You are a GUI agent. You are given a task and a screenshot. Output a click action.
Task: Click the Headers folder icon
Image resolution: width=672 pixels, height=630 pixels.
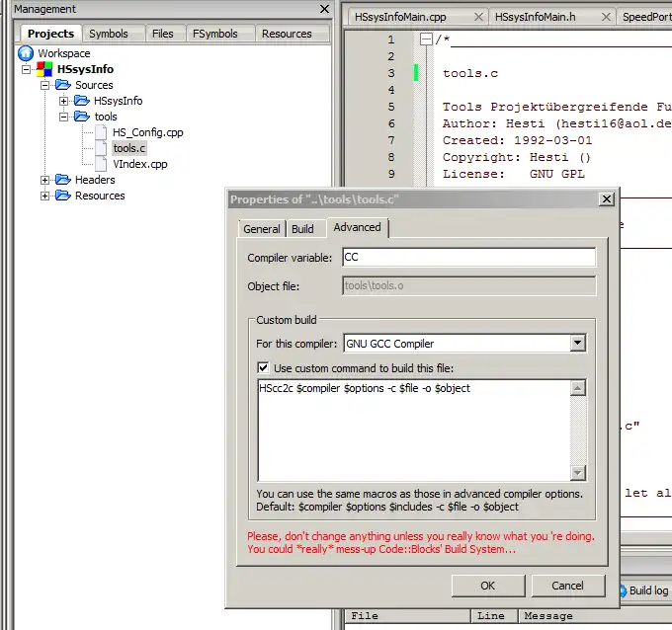point(63,180)
